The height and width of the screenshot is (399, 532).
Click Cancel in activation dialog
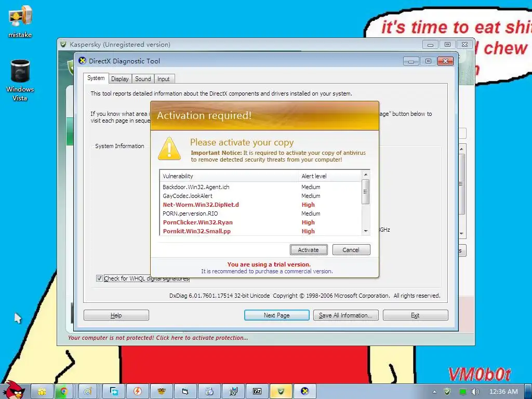pos(351,250)
